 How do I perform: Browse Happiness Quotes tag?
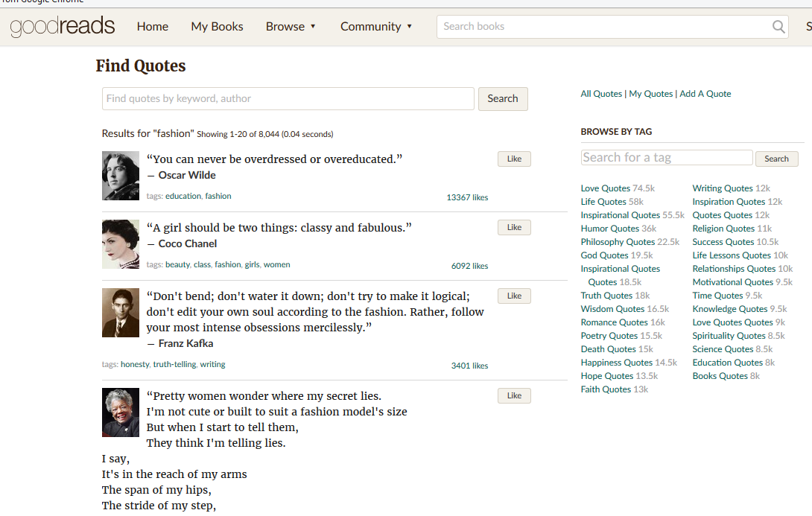[616, 363]
